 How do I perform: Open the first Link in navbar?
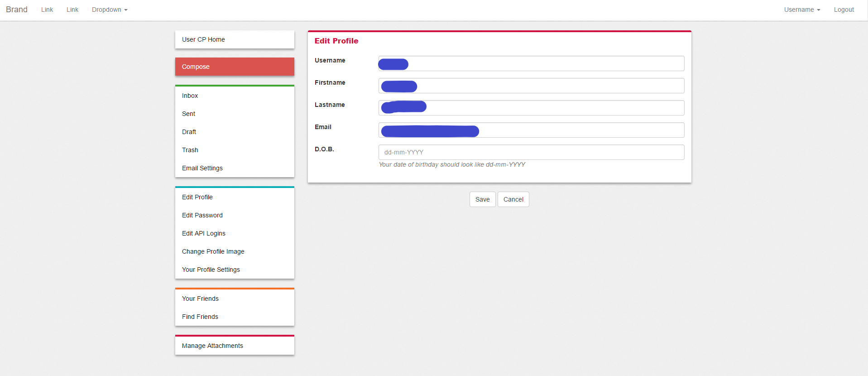(x=47, y=10)
